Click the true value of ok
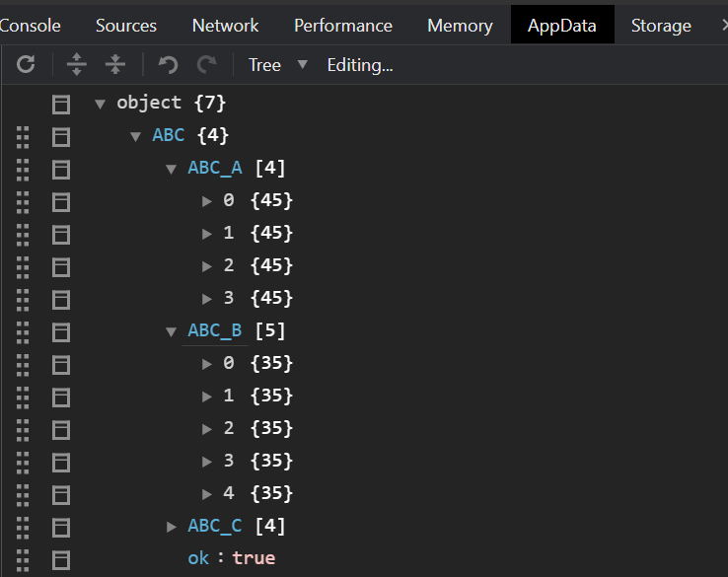This screenshot has height=577, width=728. (x=254, y=558)
